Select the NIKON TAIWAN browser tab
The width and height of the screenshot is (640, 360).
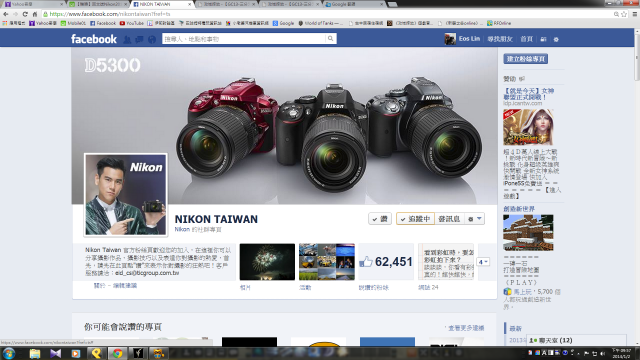(x=162, y=4)
